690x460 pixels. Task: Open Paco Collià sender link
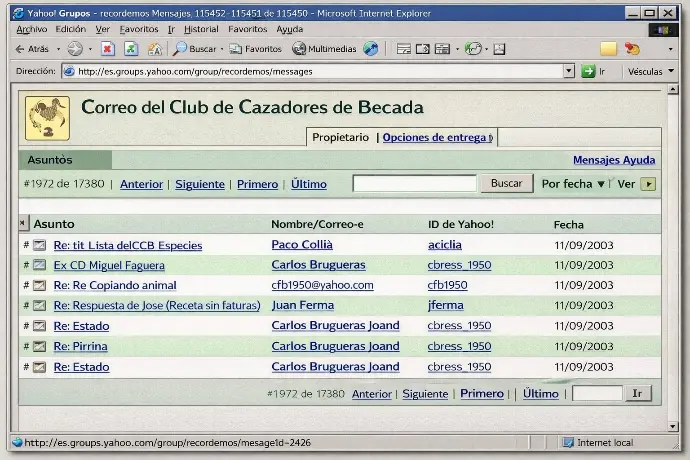point(302,245)
